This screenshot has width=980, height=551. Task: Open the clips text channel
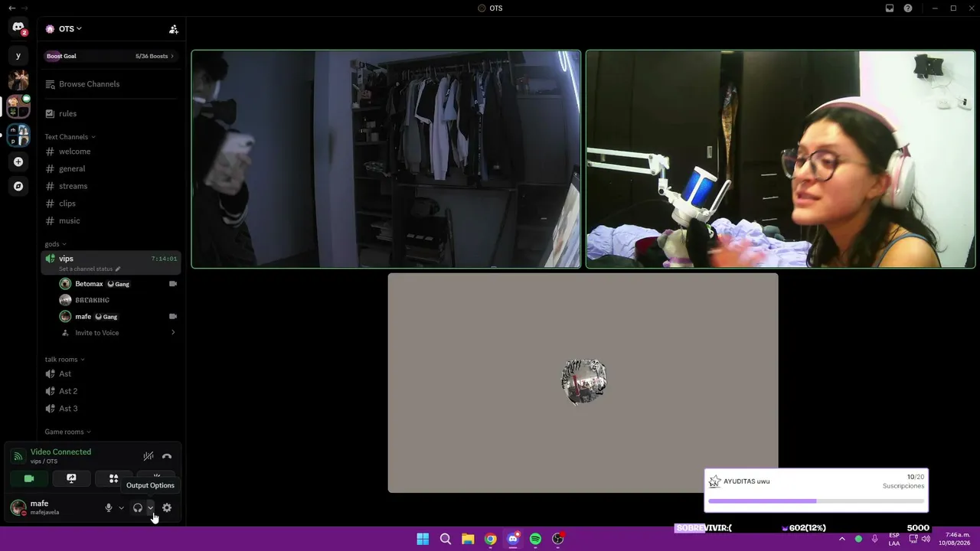[x=110, y=204]
